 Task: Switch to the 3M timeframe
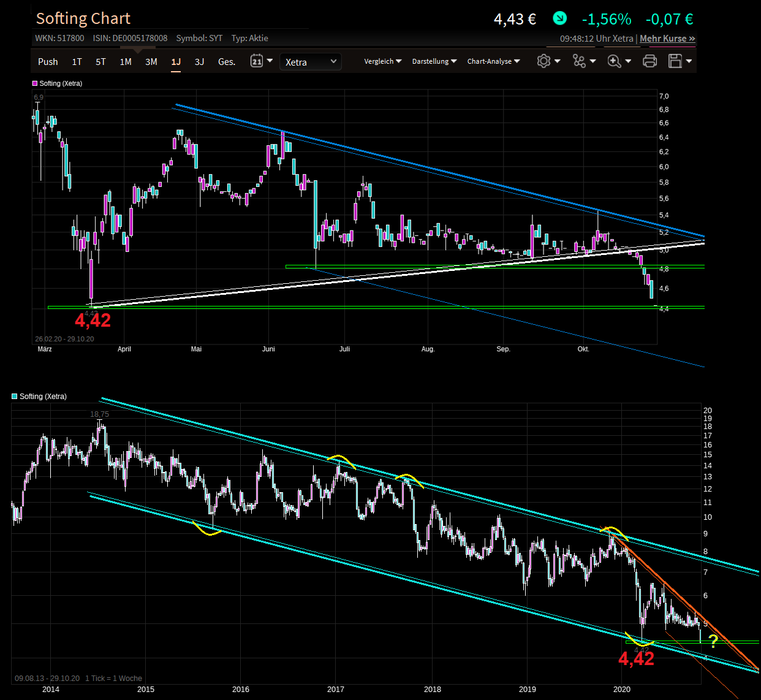[151, 61]
